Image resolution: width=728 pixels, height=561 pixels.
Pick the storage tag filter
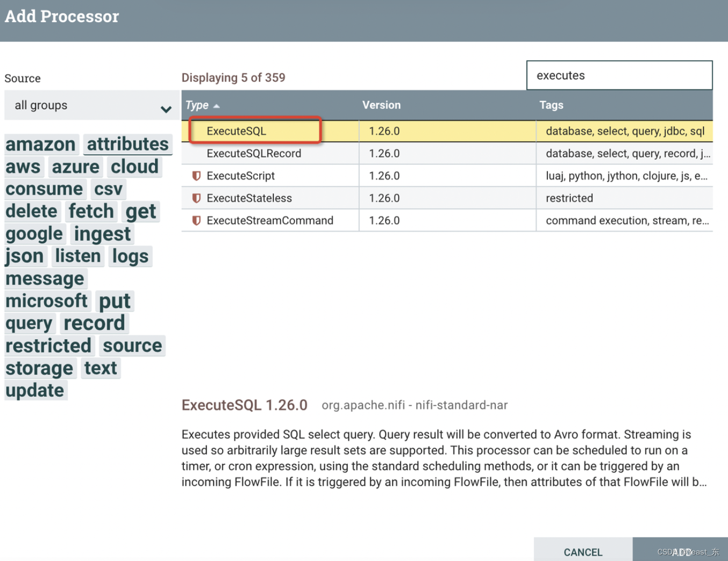(39, 368)
